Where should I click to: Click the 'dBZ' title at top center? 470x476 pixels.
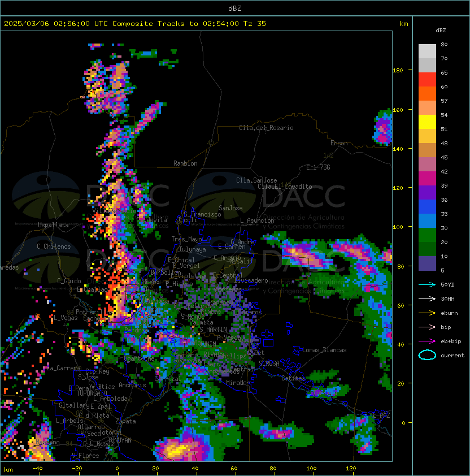(235, 8)
